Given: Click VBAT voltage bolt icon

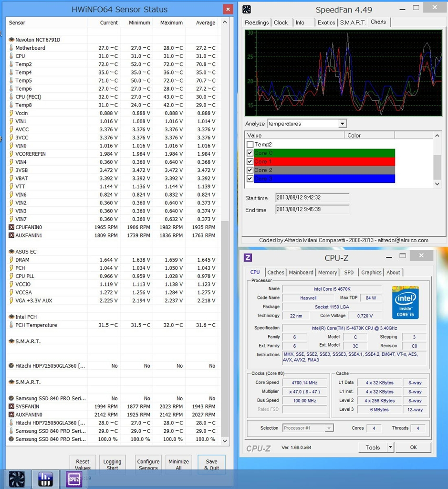Looking at the screenshot, I should 11,178.
